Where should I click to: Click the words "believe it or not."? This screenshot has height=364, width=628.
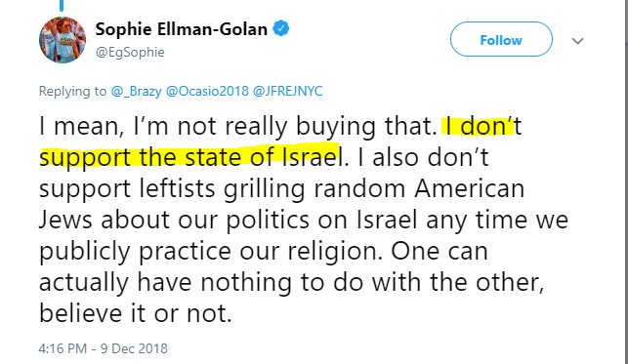pyautogui.click(x=136, y=313)
